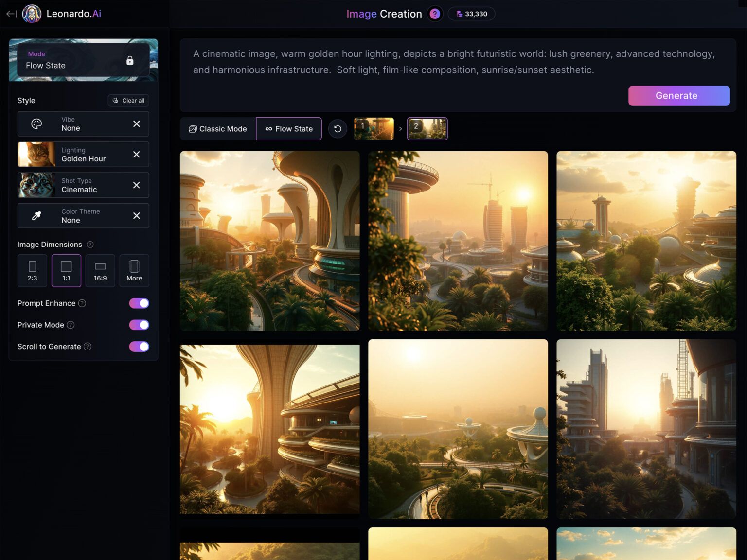Remove the Vibe style setting
This screenshot has height=560, width=747.
(137, 124)
